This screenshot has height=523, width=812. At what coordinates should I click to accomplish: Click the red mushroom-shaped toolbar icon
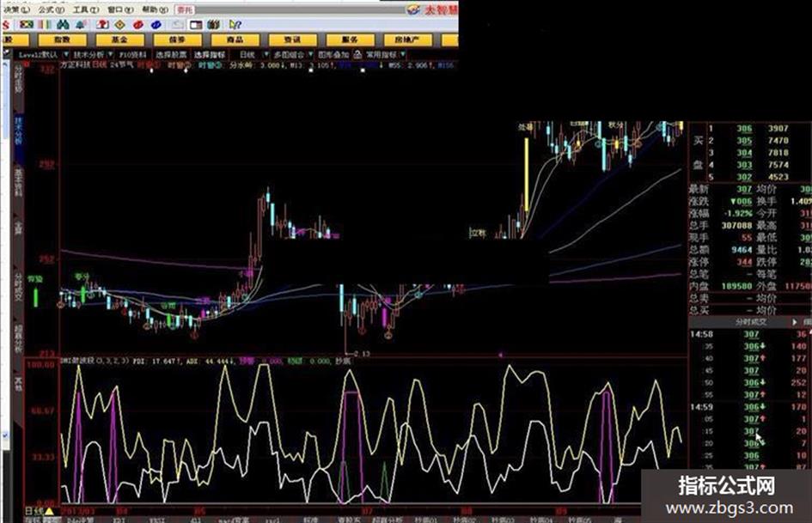102,24
